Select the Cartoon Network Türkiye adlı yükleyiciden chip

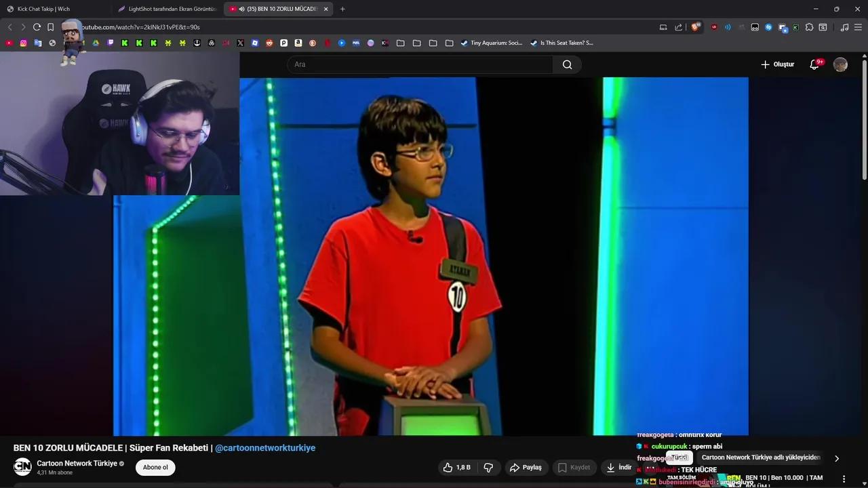761,457
